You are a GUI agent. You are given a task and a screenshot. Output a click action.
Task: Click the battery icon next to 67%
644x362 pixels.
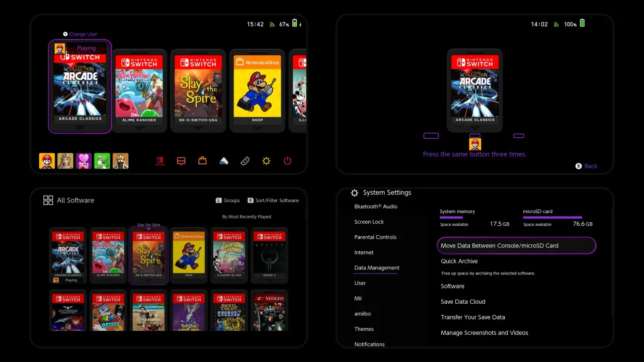pos(295,24)
